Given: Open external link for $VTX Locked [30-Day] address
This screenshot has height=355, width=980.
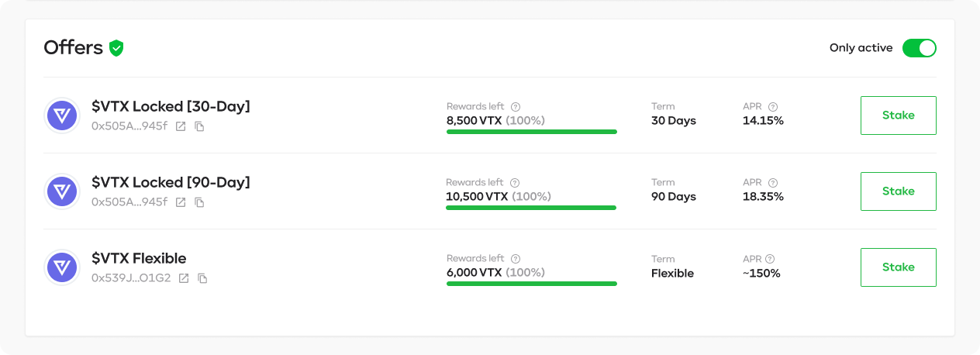Looking at the screenshot, I should [x=181, y=126].
